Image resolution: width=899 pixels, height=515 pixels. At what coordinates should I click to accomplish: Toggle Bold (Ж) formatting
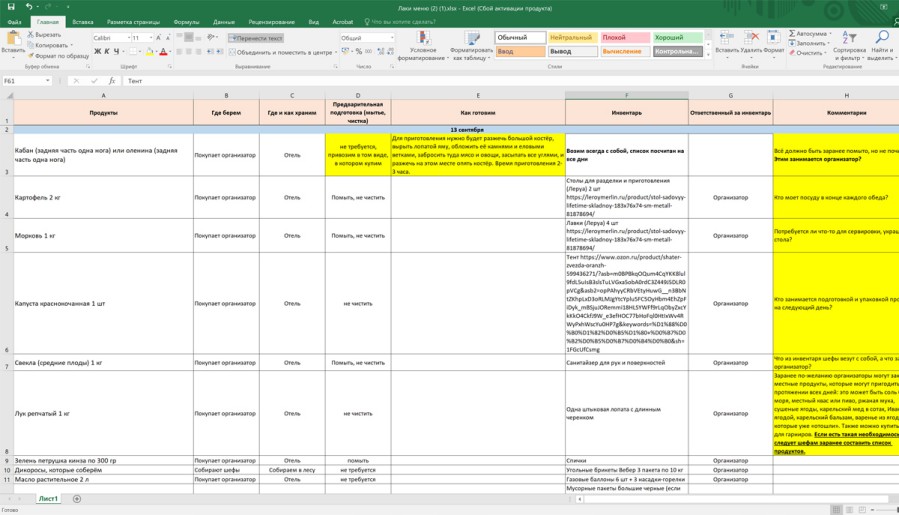[x=97, y=52]
